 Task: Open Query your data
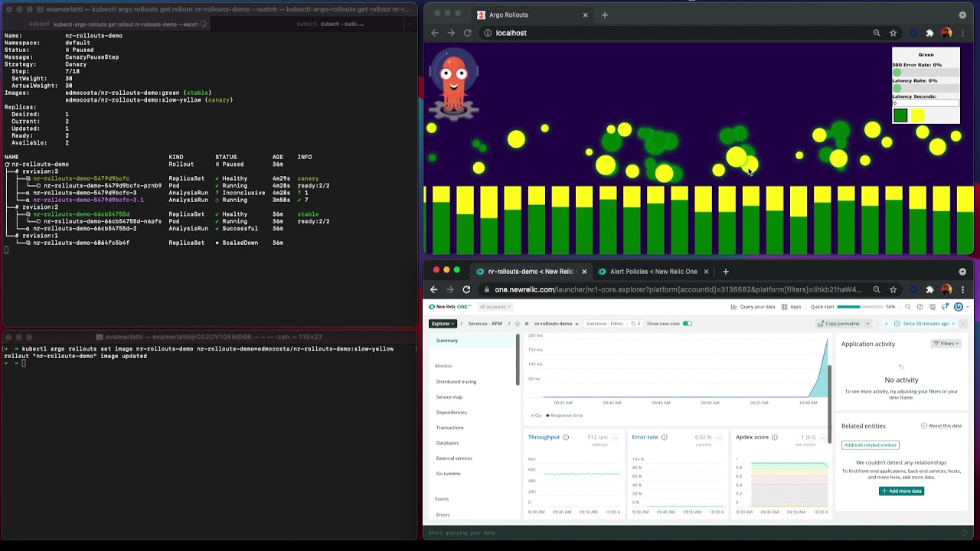pyautogui.click(x=753, y=307)
